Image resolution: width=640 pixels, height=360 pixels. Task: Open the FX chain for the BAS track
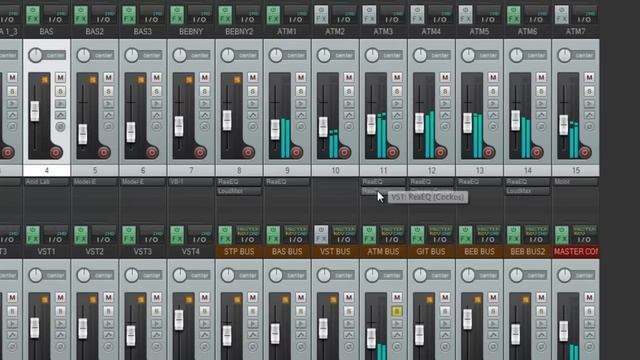point(33,15)
